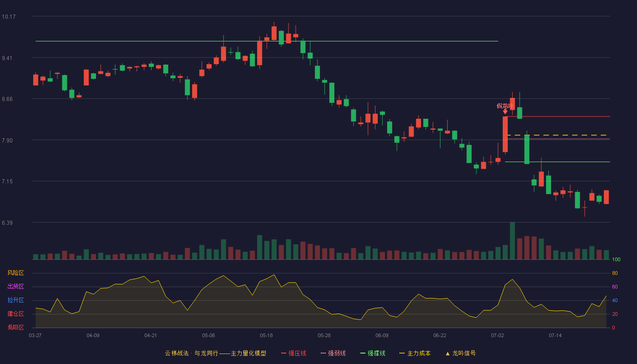The image size is (637, 364).
Task: Click the 03-27 date label
Action: [x=35, y=335]
